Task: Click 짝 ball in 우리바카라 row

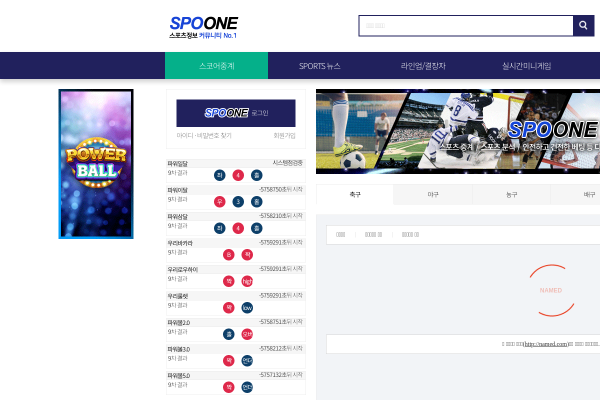Action: click(247, 255)
